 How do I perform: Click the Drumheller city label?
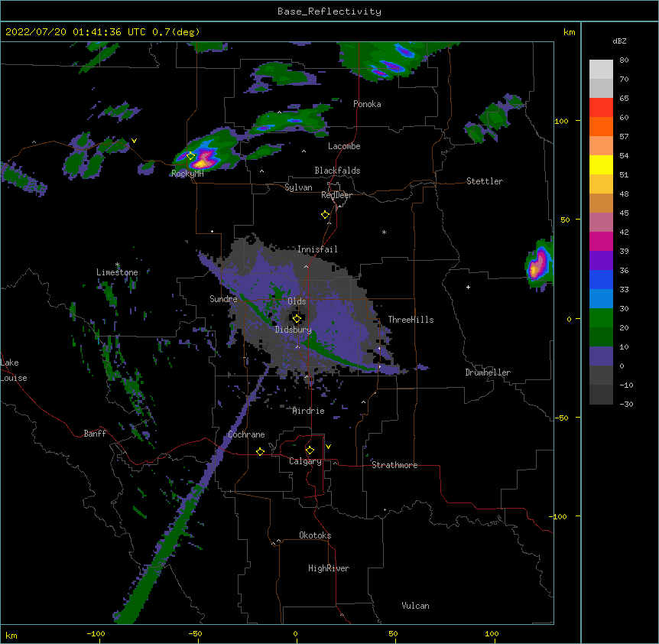(488, 372)
